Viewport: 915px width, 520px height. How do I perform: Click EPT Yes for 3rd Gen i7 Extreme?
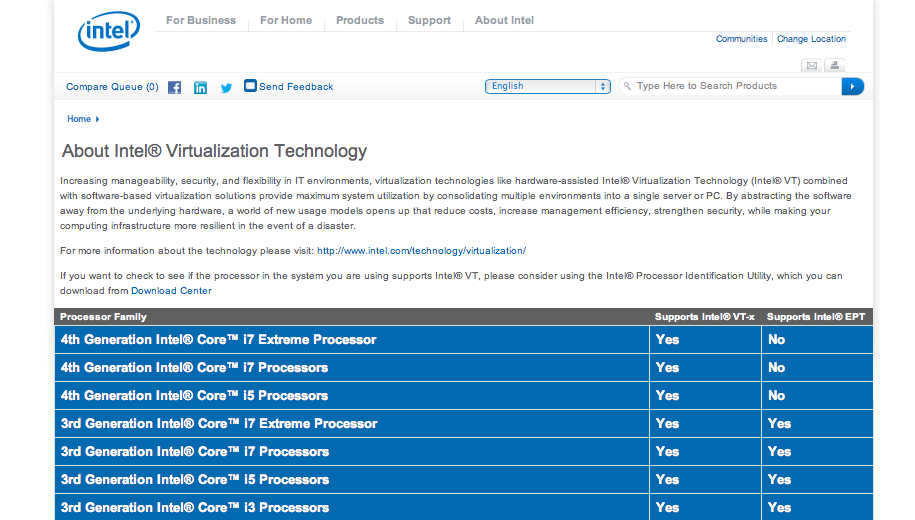click(x=780, y=424)
